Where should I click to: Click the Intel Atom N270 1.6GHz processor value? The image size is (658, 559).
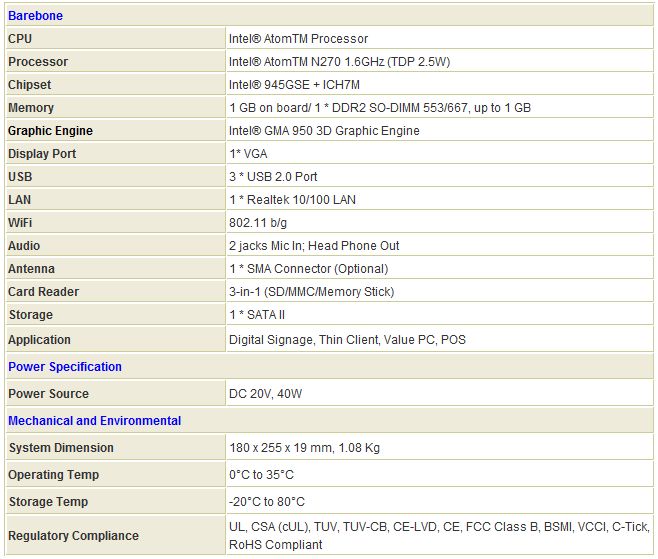click(339, 62)
